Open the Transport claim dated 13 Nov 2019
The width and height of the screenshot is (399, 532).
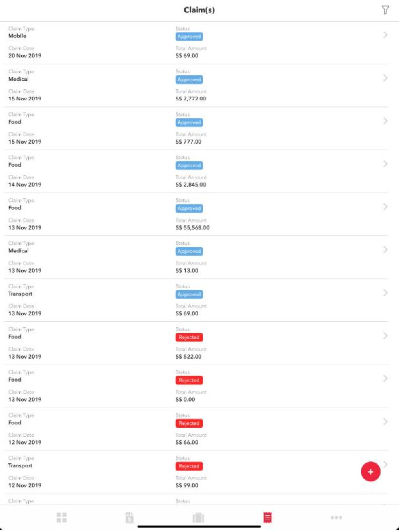pyautogui.click(x=196, y=300)
